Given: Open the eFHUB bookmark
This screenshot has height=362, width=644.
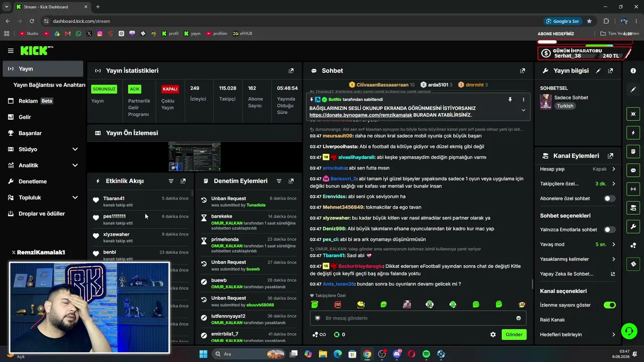Looking at the screenshot, I should (242, 34).
